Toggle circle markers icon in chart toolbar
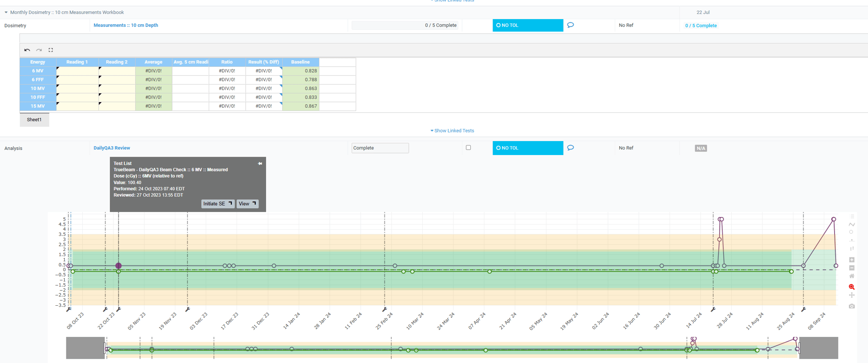This screenshot has height=363, width=868. (852, 232)
